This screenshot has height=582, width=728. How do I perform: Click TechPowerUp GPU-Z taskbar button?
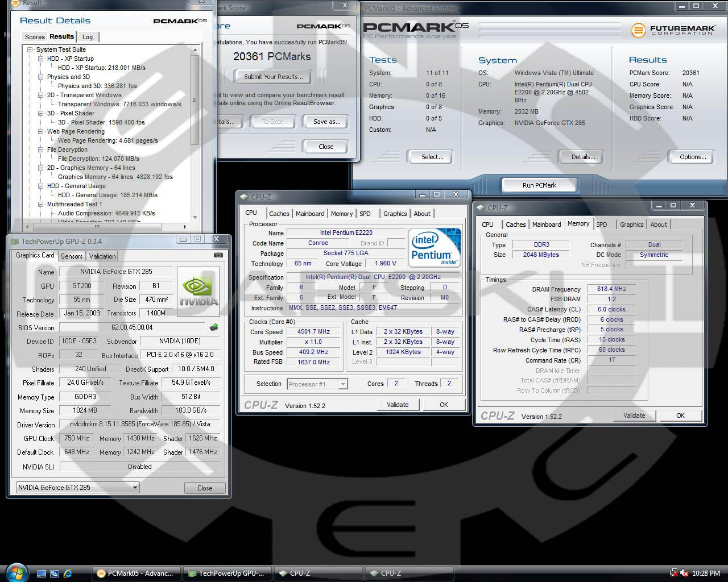(227, 573)
